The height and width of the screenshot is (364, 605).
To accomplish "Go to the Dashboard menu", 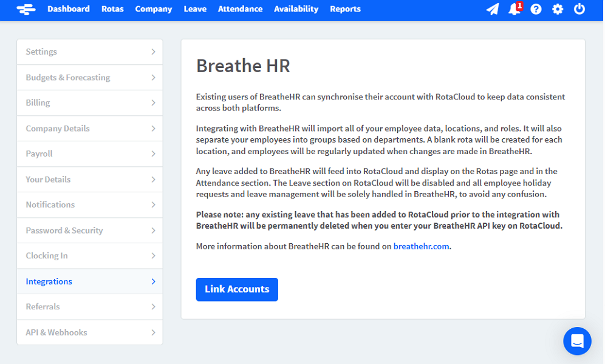I will point(68,9).
